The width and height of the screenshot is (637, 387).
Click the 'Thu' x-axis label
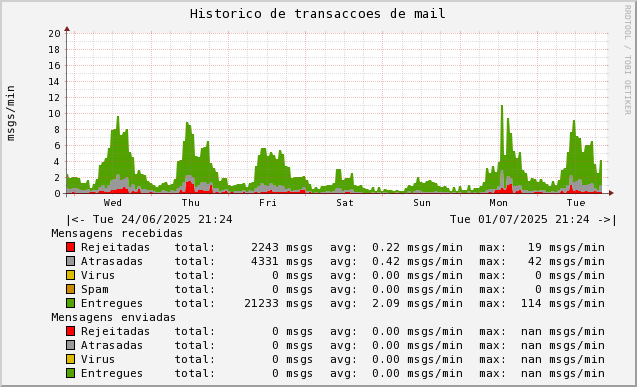pyautogui.click(x=191, y=203)
